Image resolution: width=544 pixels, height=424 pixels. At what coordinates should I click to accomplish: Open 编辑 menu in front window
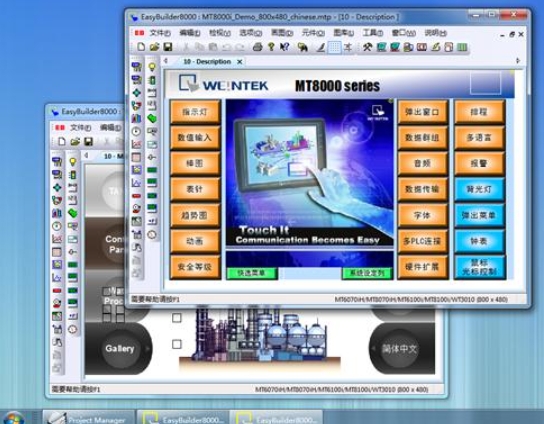pos(190,33)
